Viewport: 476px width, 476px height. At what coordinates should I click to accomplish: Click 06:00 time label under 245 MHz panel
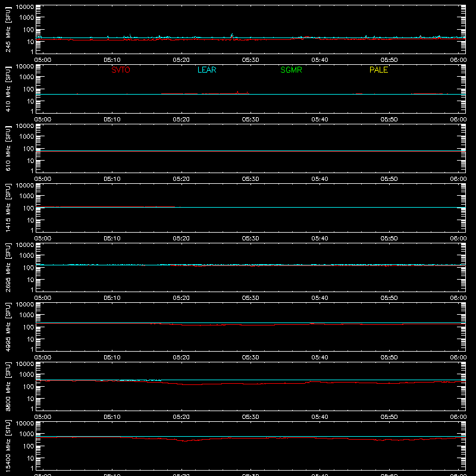tap(458, 60)
